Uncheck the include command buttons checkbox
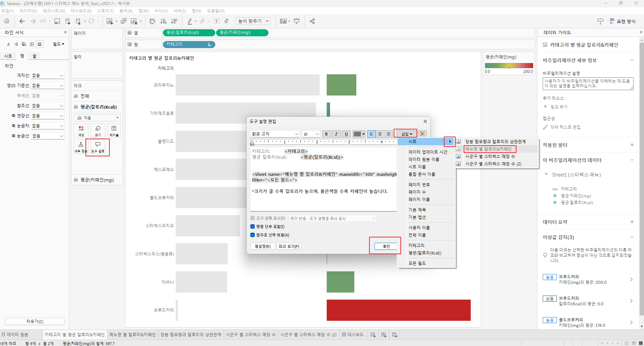Screen dimensions: 644x346 click(x=253, y=227)
